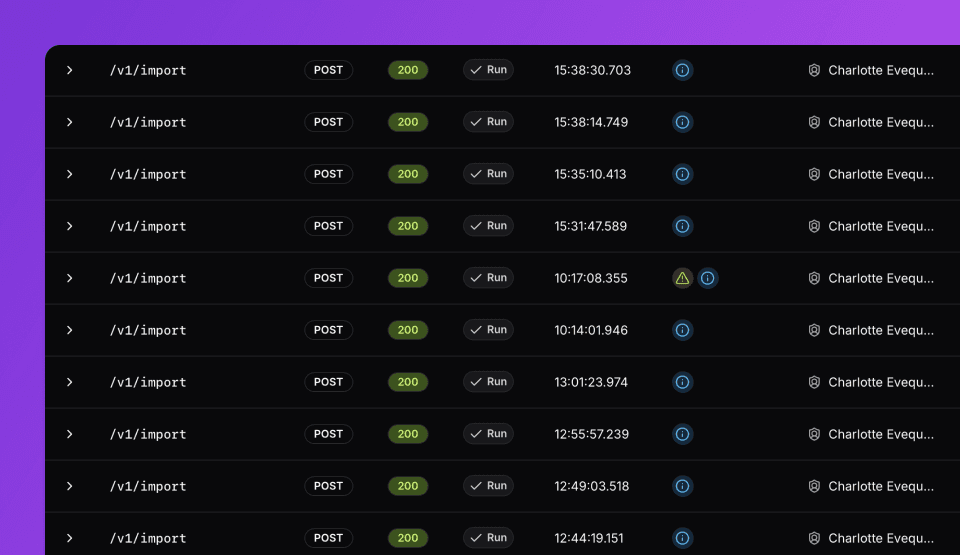Open the /v1/import path in the 12:55:57.239 row
The height and width of the screenshot is (555, 960).
click(148, 434)
